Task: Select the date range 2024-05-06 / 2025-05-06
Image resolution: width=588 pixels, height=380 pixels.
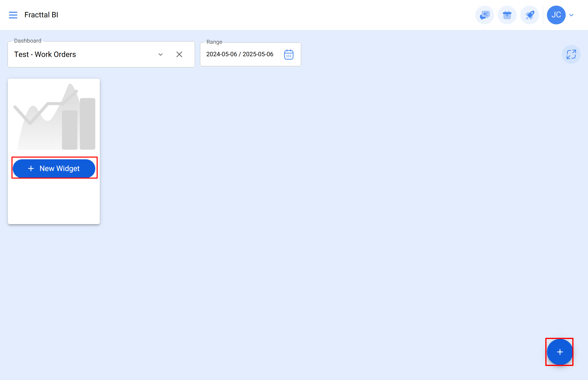Action: 240,54
